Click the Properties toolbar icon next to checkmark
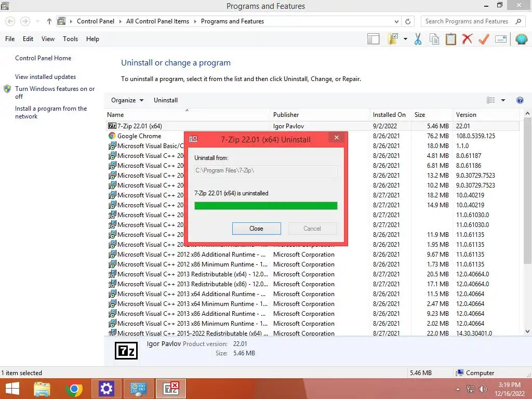 501,39
